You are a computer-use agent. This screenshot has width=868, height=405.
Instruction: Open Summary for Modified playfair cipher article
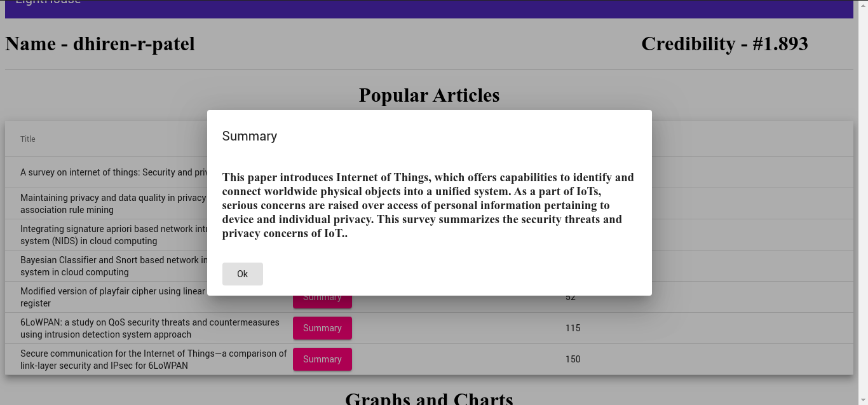tap(322, 297)
